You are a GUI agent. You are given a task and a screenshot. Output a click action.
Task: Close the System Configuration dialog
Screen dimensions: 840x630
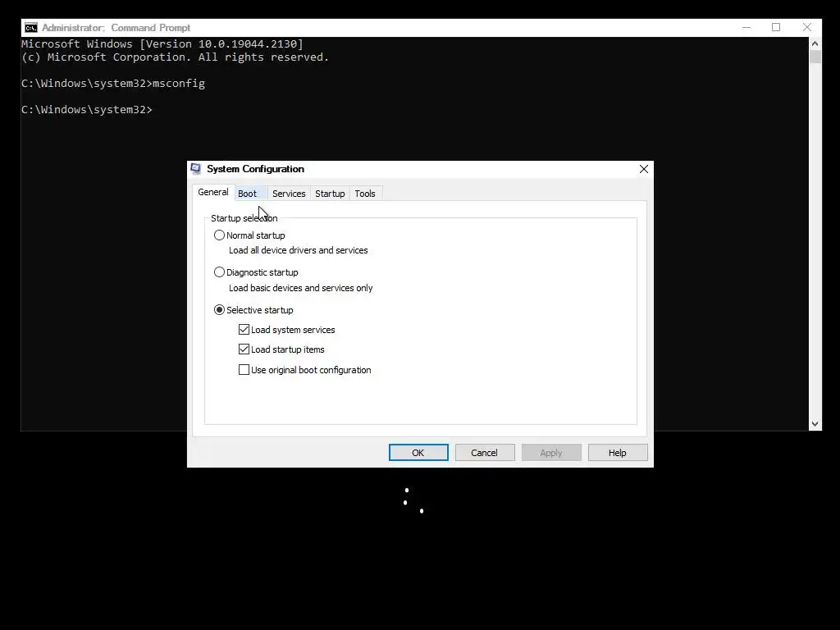[643, 169]
